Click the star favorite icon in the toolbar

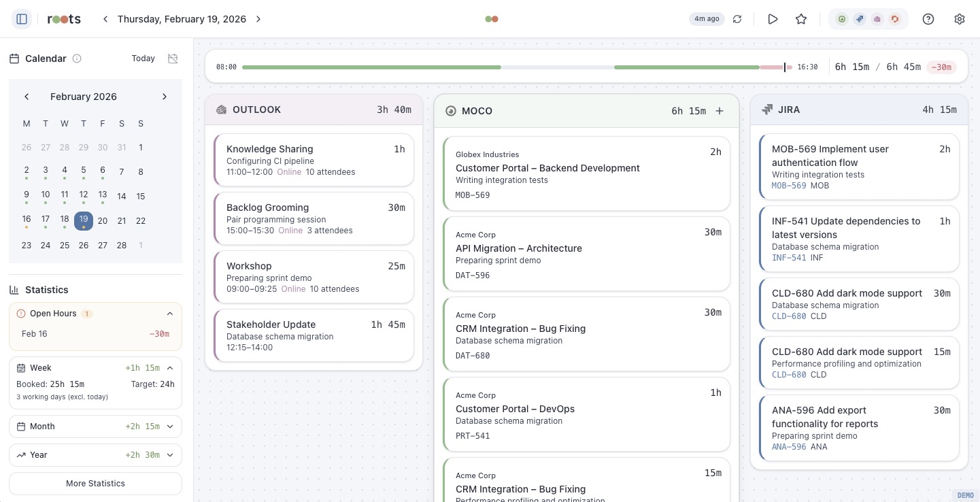pos(801,19)
